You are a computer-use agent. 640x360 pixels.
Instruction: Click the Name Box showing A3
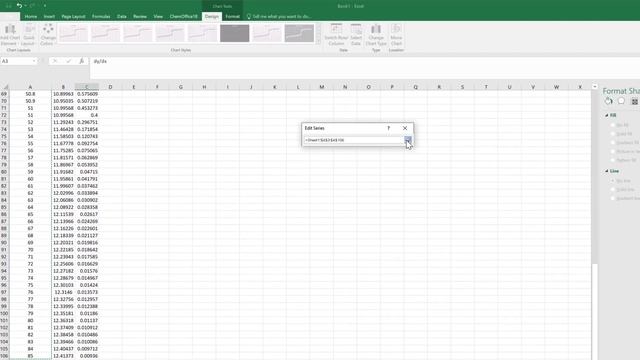(16, 61)
